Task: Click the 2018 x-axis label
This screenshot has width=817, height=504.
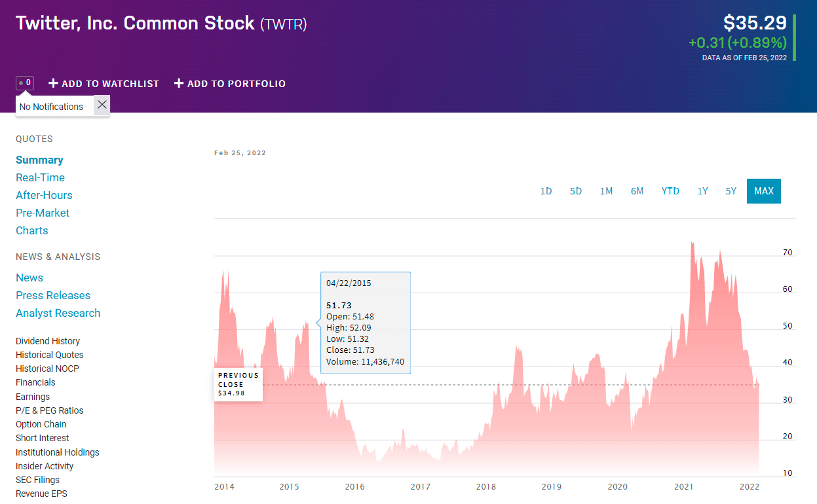Action: 486,486
